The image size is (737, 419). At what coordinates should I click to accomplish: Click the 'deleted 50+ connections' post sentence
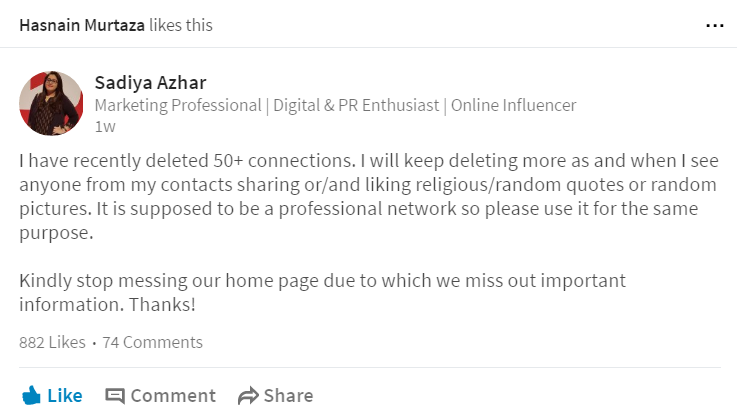pyautogui.click(x=240, y=162)
